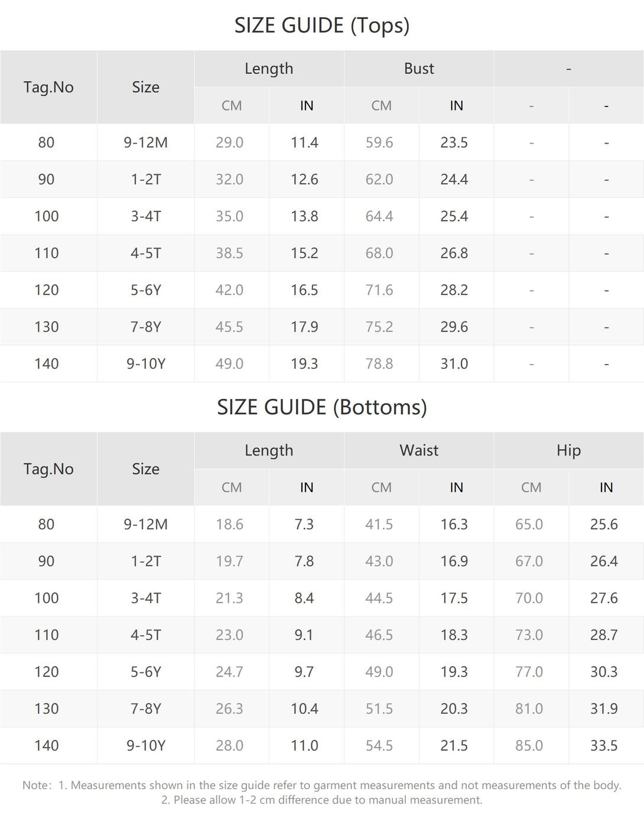Viewport: 644px width, 822px height.
Task: Select tag number 140 in Tops table
Action: coord(47,363)
